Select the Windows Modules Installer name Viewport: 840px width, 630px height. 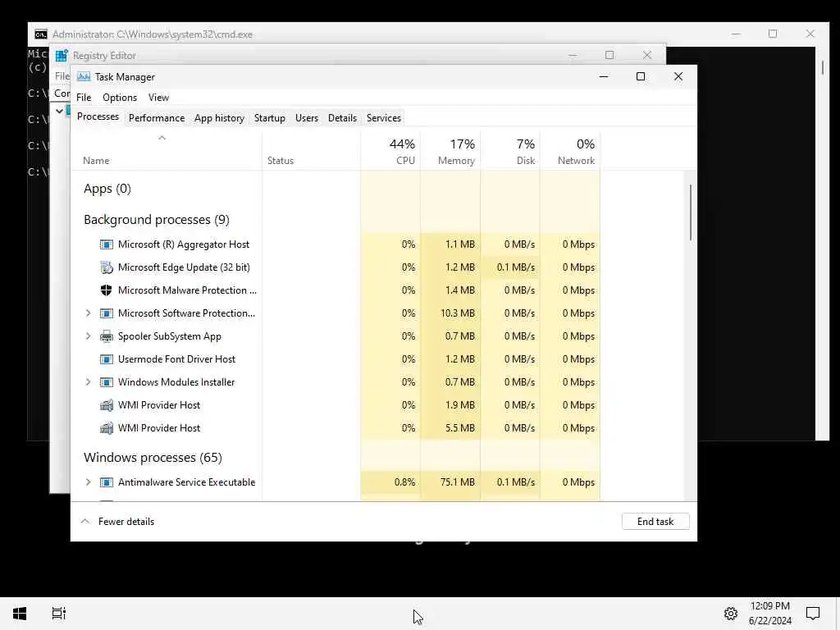(x=176, y=382)
